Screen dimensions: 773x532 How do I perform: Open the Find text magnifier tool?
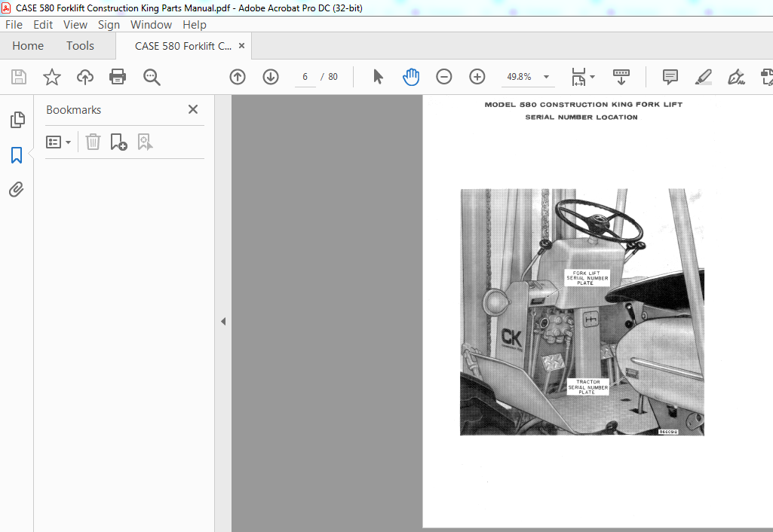(152, 78)
